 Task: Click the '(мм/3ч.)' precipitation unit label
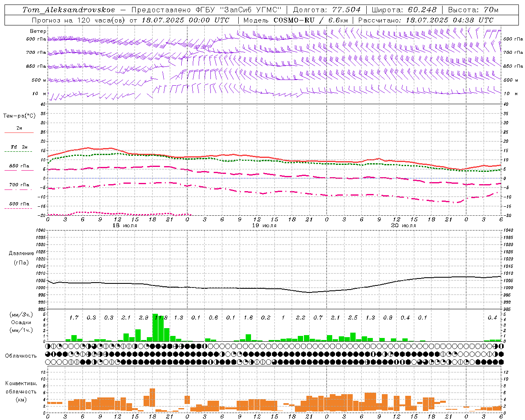pos(21,315)
